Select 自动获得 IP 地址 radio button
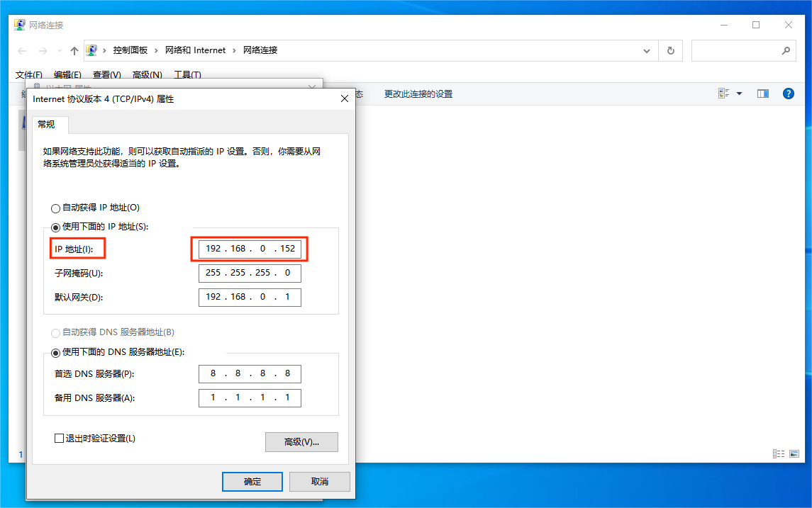 click(55, 208)
